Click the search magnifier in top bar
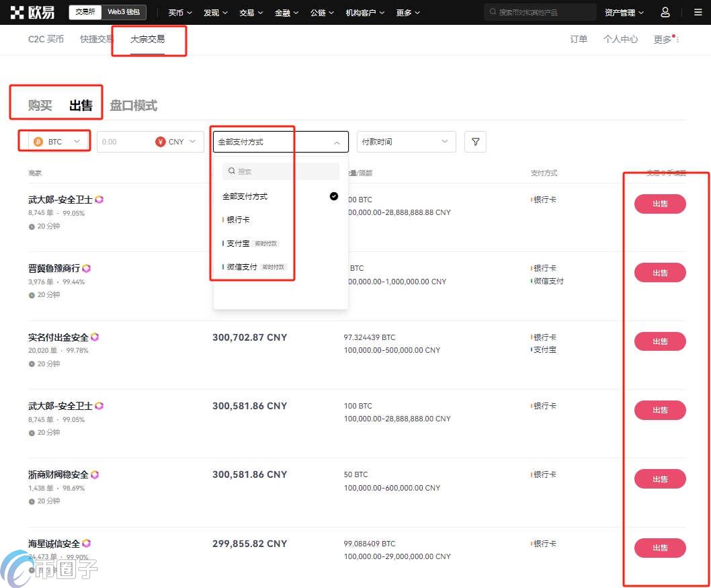711x588 pixels. [x=494, y=12]
